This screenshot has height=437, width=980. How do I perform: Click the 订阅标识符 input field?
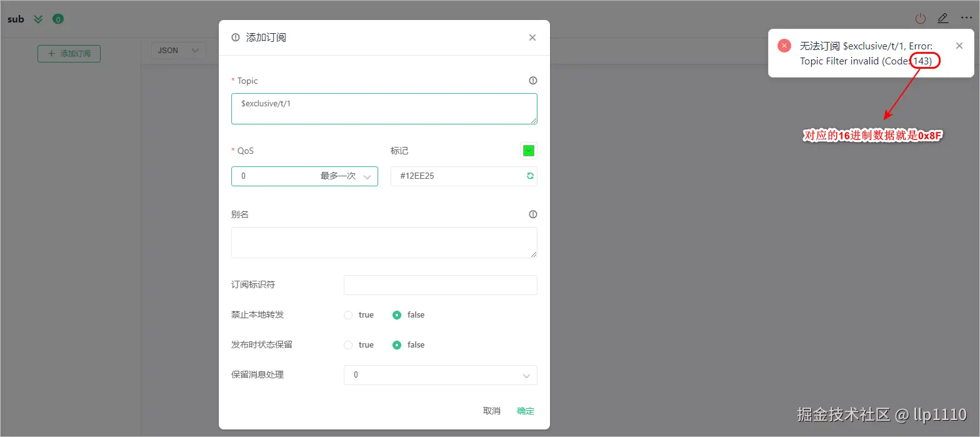441,285
